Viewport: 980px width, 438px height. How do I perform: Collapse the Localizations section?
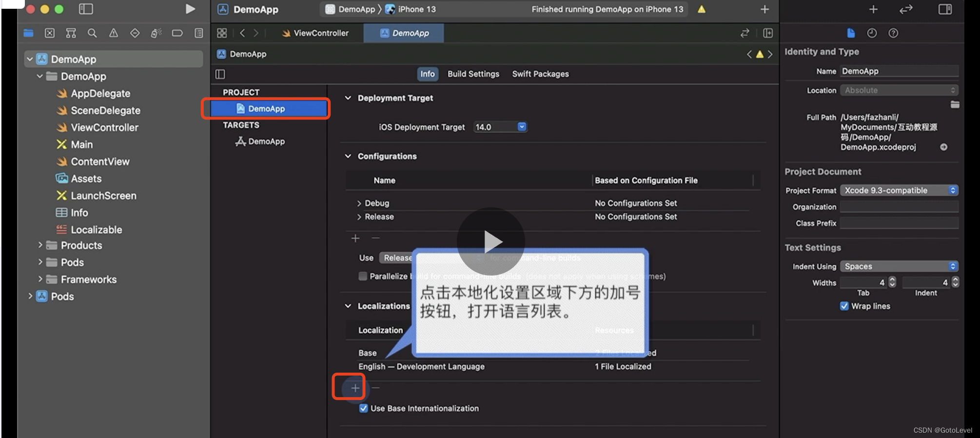[348, 306]
